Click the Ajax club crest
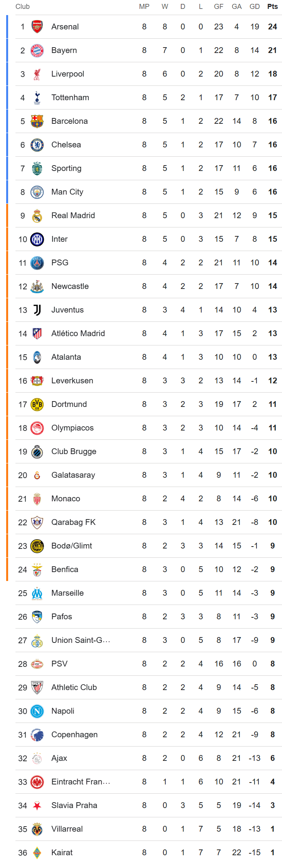The height and width of the screenshot is (868, 282). click(37, 758)
